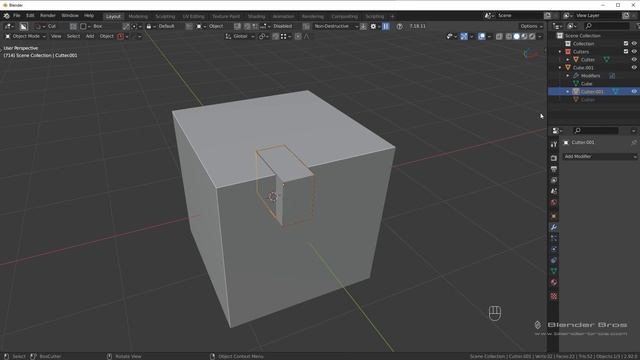The height and width of the screenshot is (360, 640).
Task: Click the pivot point link icon
Action: (263, 36)
